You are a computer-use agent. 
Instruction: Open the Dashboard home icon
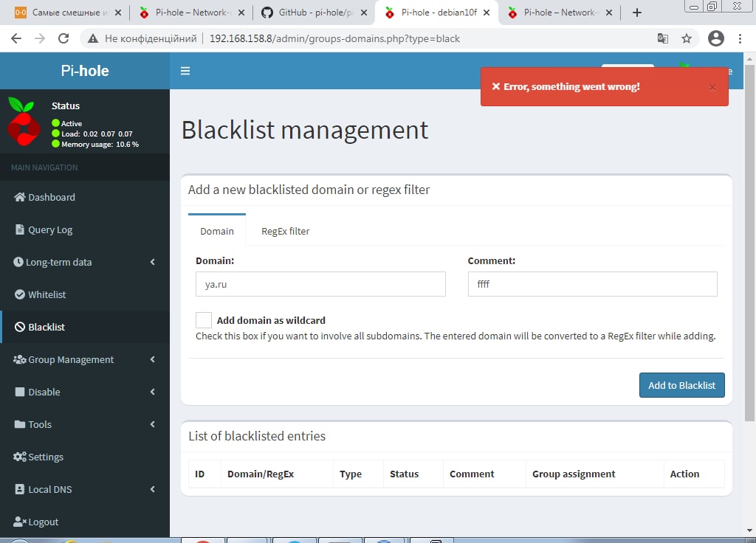coord(20,197)
